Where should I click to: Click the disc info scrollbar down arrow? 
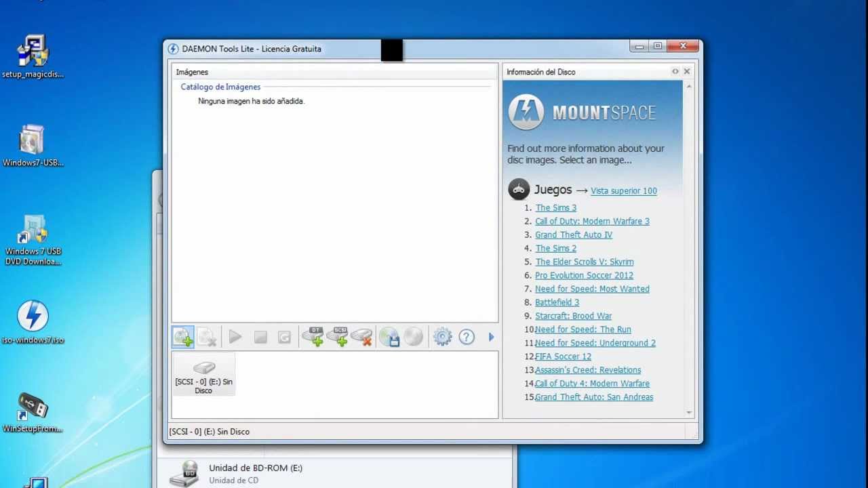coord(689,412)
